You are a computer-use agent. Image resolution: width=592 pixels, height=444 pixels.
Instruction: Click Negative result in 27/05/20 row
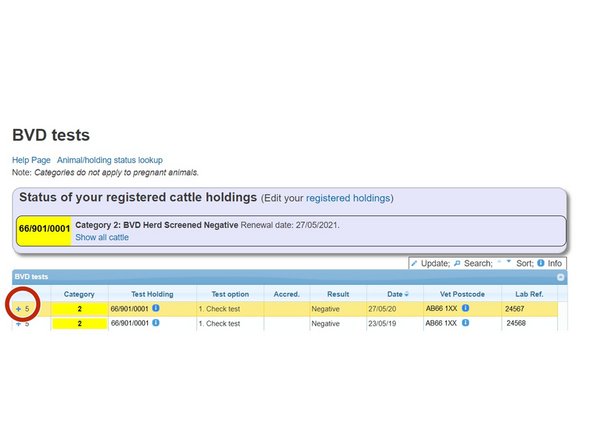(325, 309)
